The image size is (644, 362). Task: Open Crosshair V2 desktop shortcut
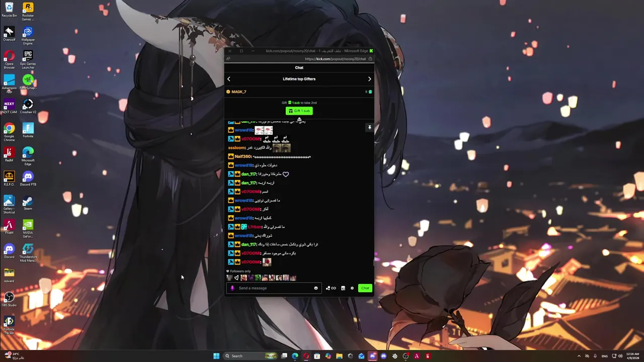pos(28,107)
